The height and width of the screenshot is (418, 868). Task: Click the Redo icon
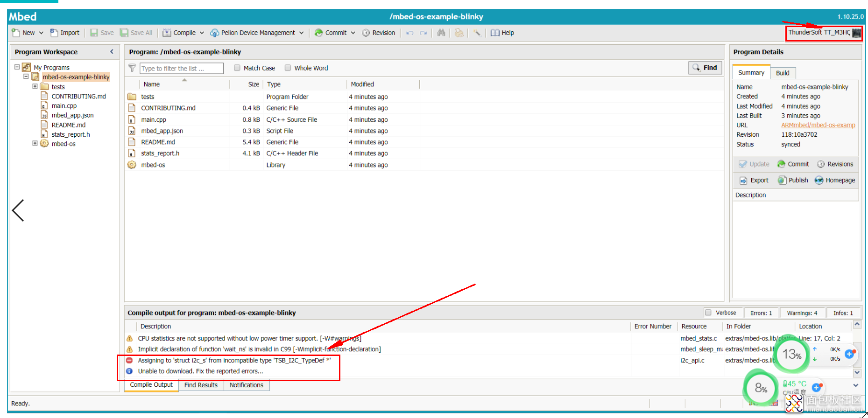pyautogui.click(x=423, y=33)
